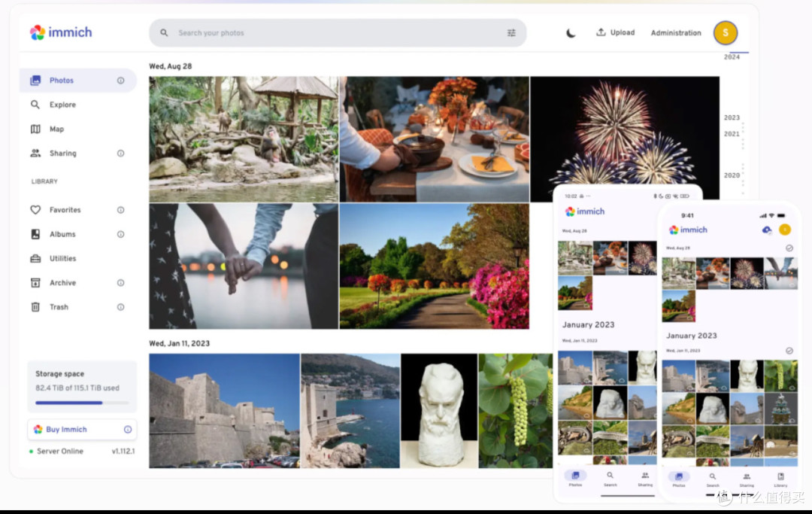Tap the yellow avatar on the 9:41 phone
This screenshot has width=812, height=514.
coord(785,230)
